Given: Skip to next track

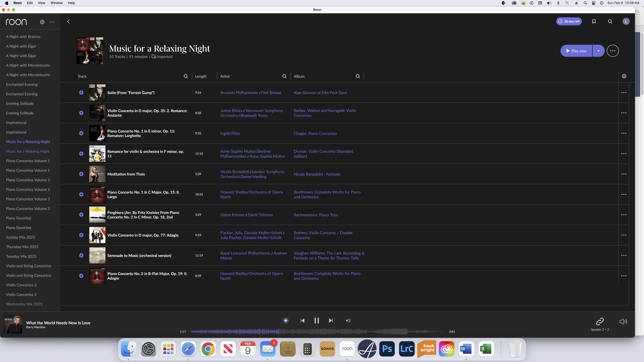Looking at the screenshot, I should pyautogui.click(x=331, y=321).
